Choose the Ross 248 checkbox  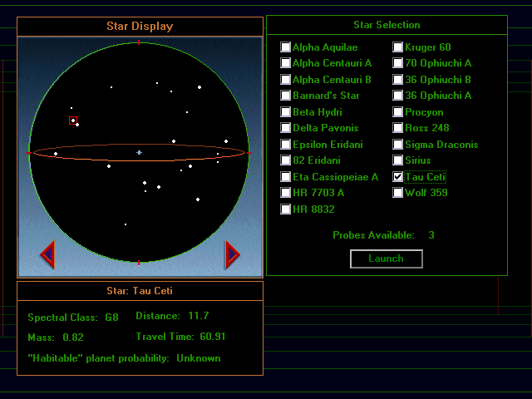click(398, 128)
